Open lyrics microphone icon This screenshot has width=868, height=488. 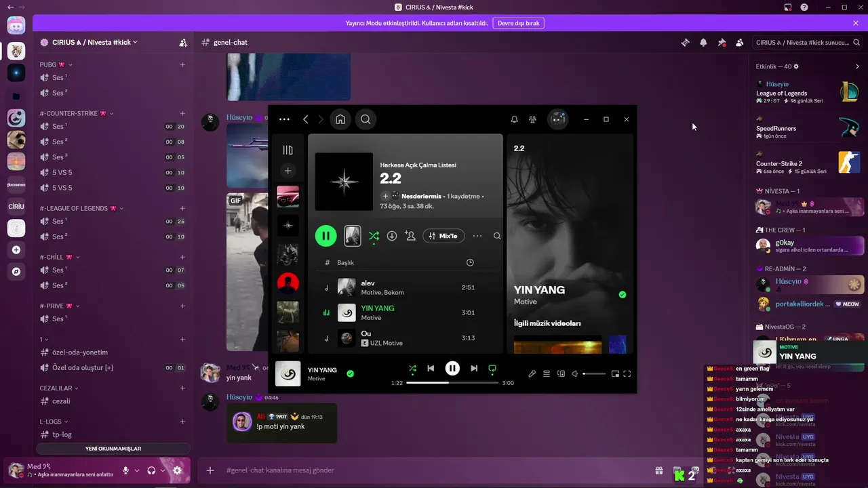coord(532,373)
